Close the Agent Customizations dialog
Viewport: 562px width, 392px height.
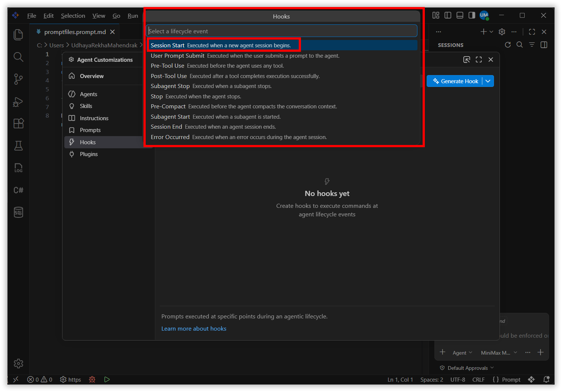pos(491,60)
